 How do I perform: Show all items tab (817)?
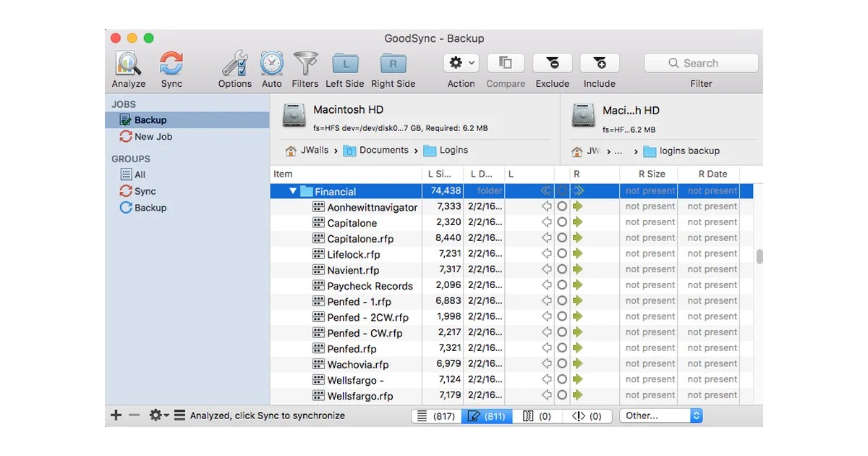coord(436,416)
